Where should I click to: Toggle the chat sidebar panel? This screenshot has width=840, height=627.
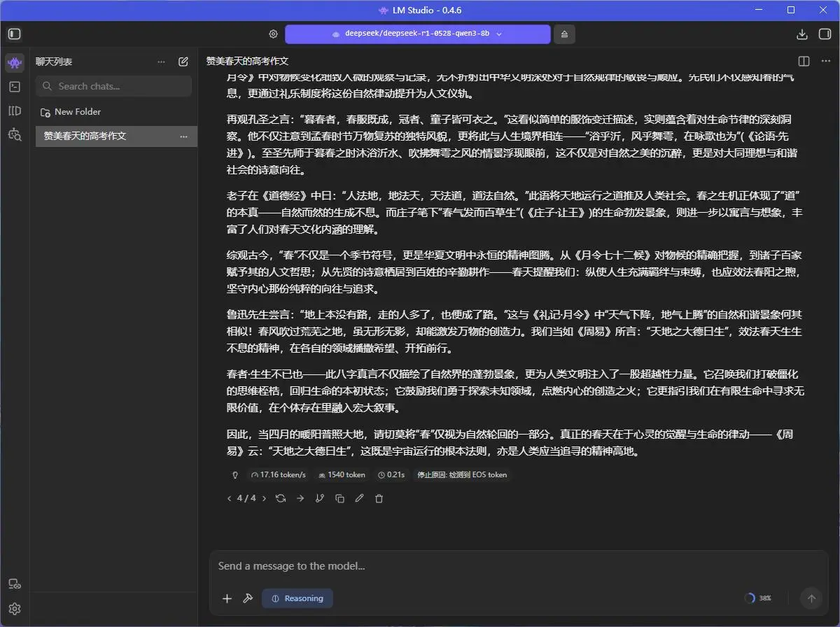click(x=14, y=34)
